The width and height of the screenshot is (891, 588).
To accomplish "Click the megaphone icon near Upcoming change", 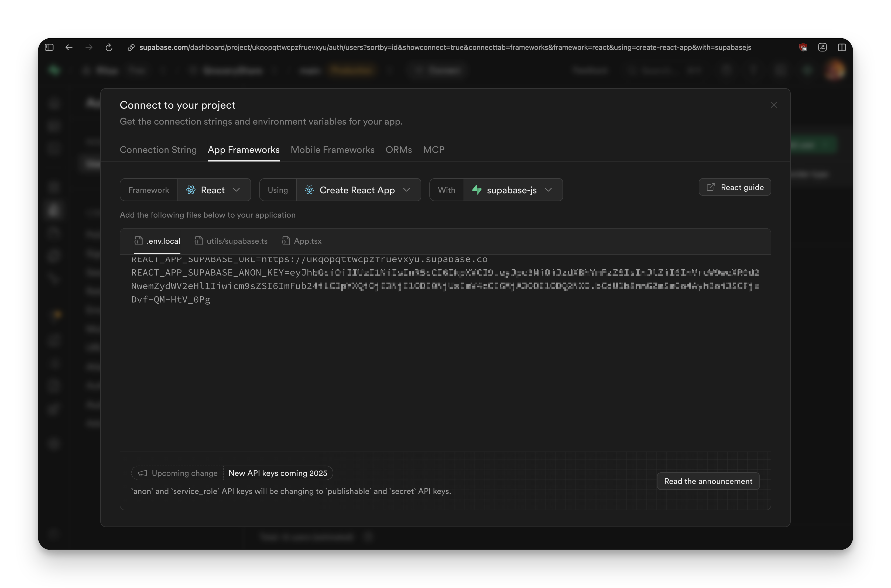I will point(143,473).
